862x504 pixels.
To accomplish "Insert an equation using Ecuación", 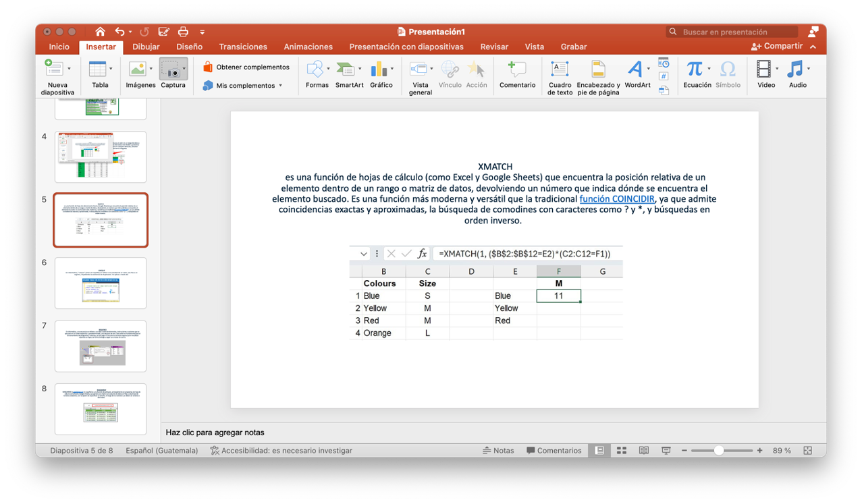I will tap(695, 69).
